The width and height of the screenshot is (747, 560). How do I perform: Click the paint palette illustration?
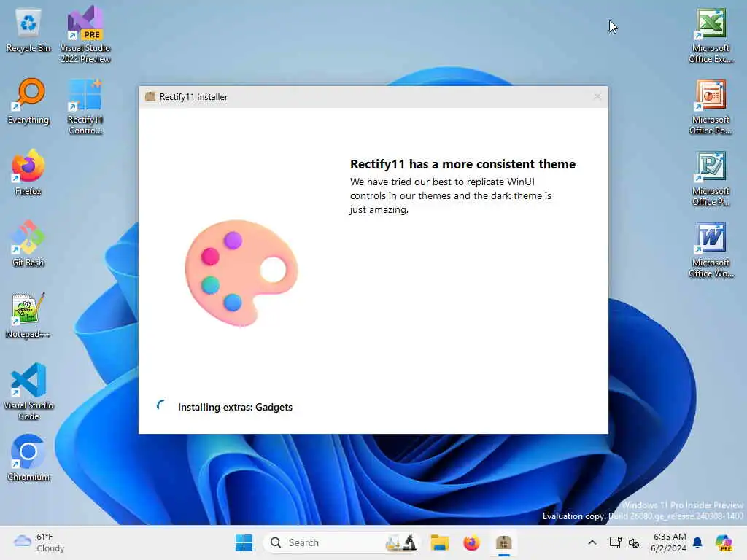pos(241,273)
